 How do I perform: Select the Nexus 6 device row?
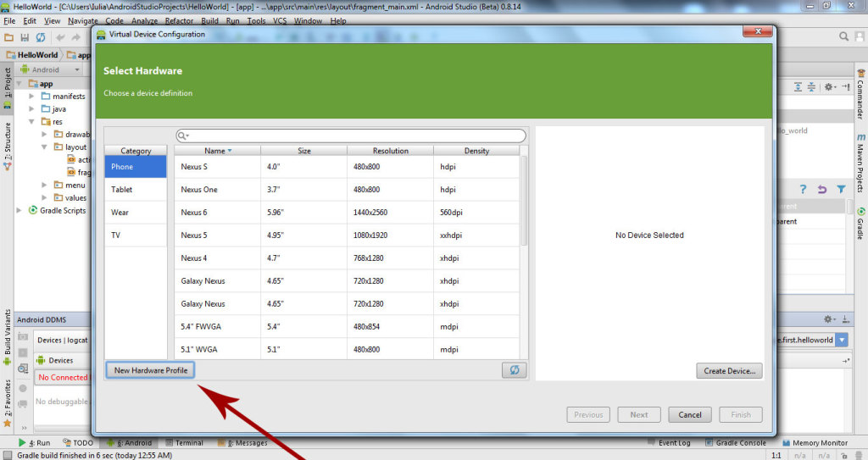pos(347,212)
